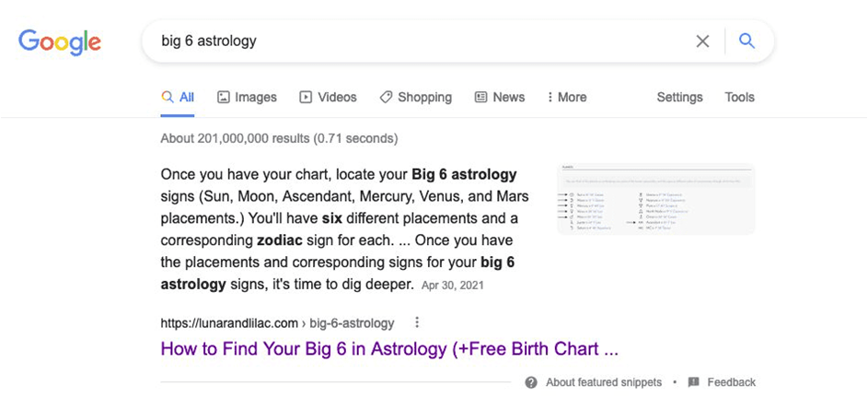Viewport: 868px width, 409px height.
Task: Open the More search categories menu
Action: point(567,97)
